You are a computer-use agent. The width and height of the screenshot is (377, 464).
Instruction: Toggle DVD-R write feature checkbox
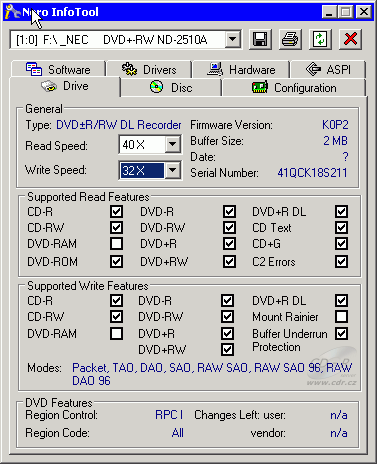point(227,301)
